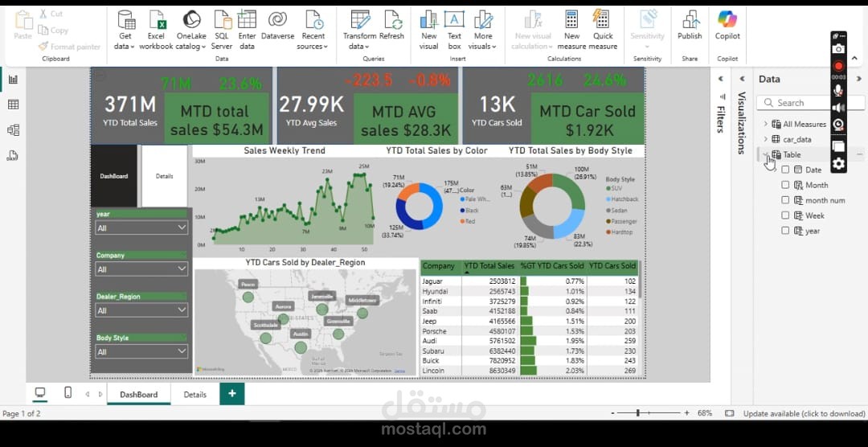The width and height of the screenshot is (868, 447).
Task: Expand the All Measures table
Action: tap(766, 124)
